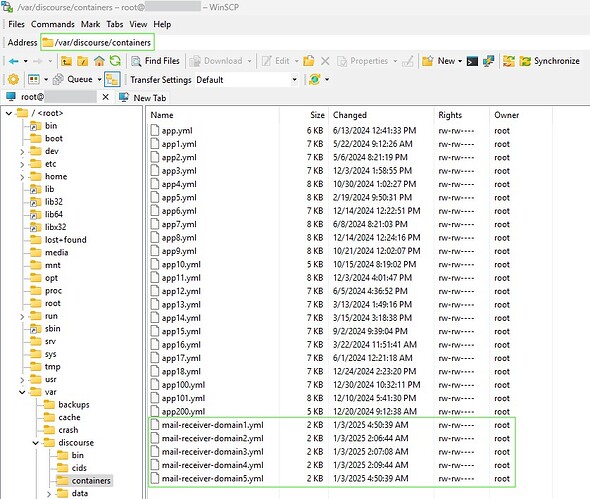This screenshot has height=499, width=590.
Task: Expand the view style dropdown arrow
Action: pyautogui.click(x=46, y=79)
